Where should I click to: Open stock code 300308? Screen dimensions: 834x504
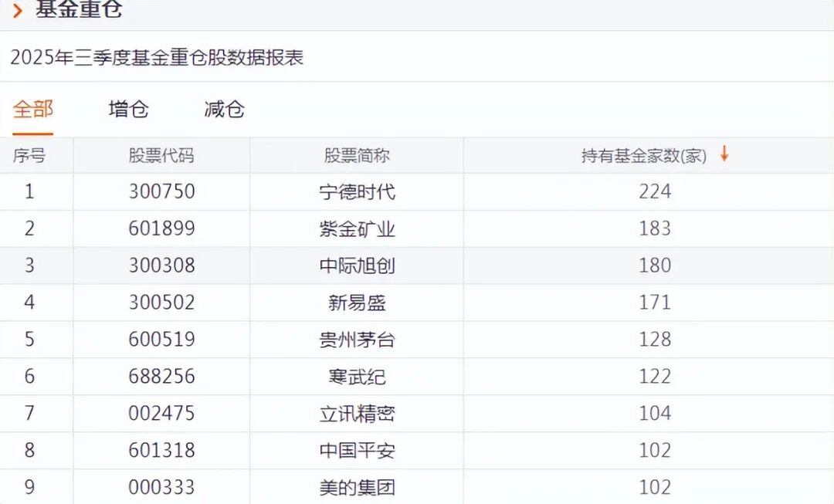[x=161, y=266]
